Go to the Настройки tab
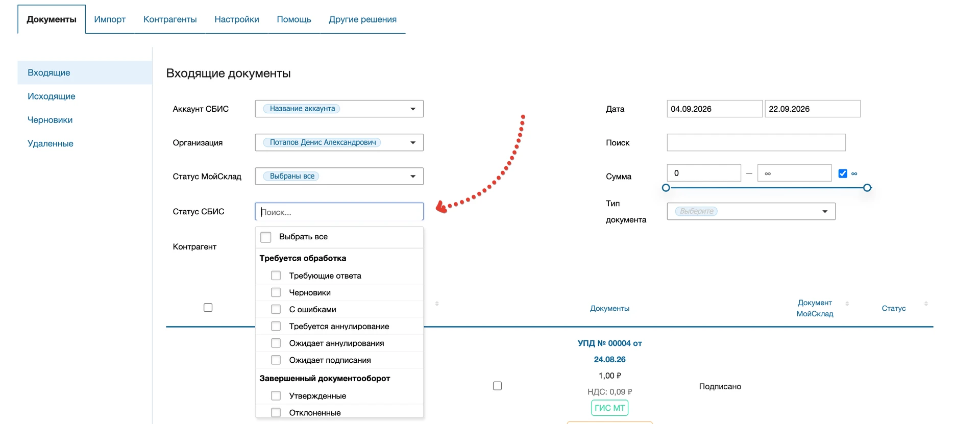This screenshot has width=980, height=424. click(x=237, y=19)
